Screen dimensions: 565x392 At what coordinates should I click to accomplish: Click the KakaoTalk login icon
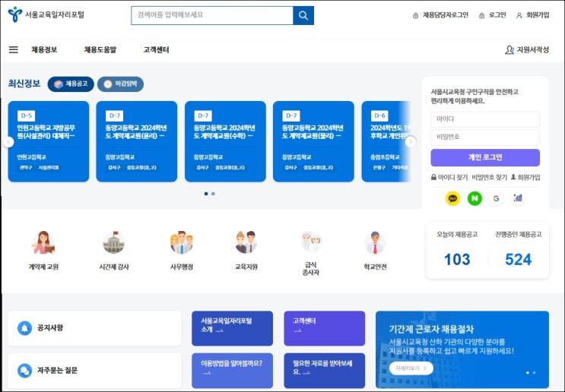pos(452,198)
